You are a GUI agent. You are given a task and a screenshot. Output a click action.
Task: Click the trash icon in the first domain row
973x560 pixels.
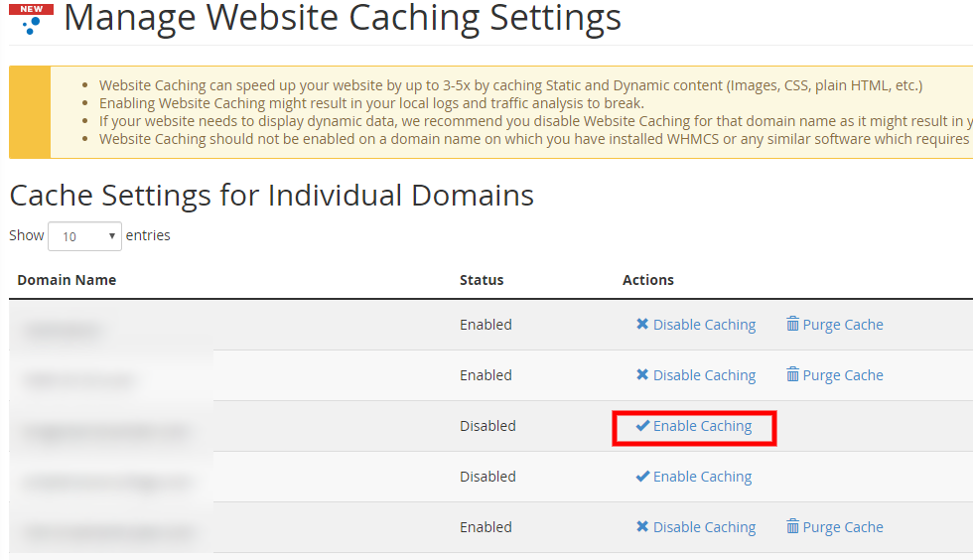(792, 324)
